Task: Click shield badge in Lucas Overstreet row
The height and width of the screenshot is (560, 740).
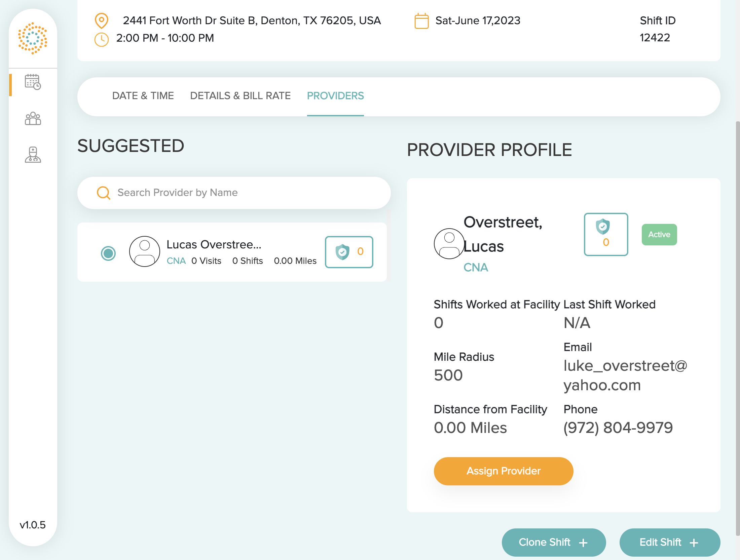Action: coord(349,252)
